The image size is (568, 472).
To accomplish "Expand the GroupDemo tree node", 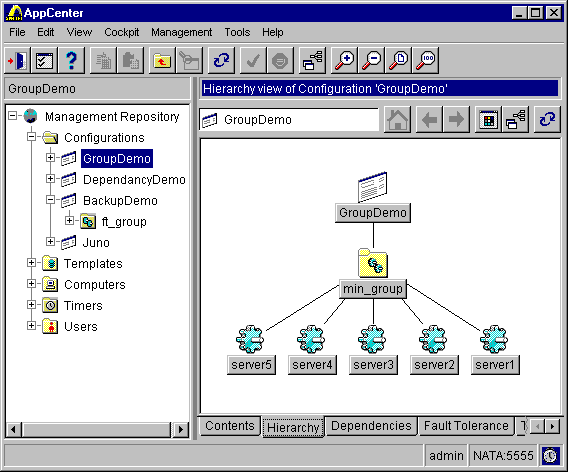I will tap(50, 158).
